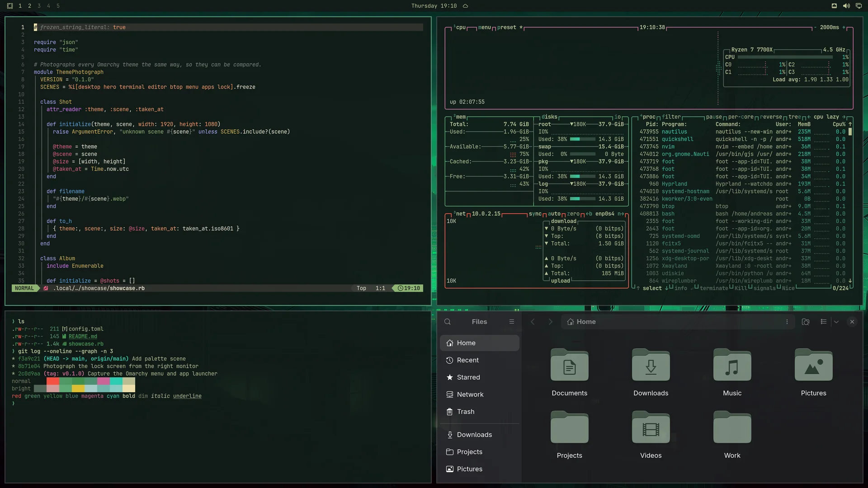
Task: Open the Home path bar three-dot menu
Action: pos(787,322)
